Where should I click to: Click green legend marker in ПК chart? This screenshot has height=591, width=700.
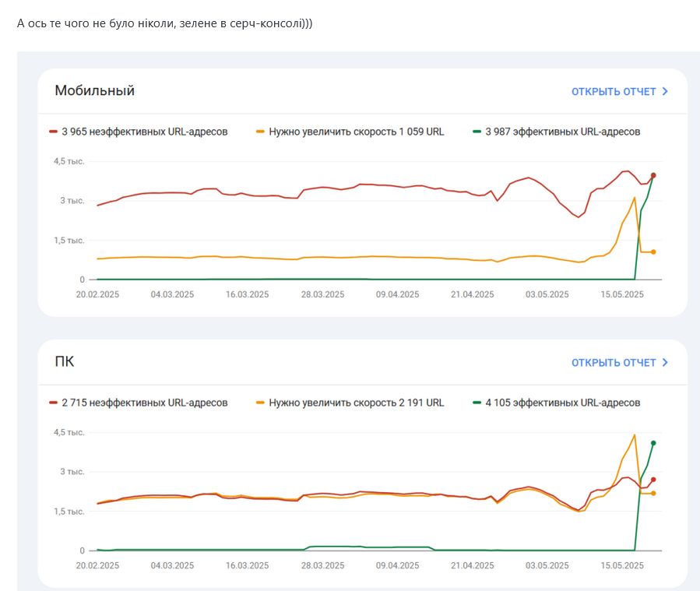pyautogui.click(x=477, y=403)
